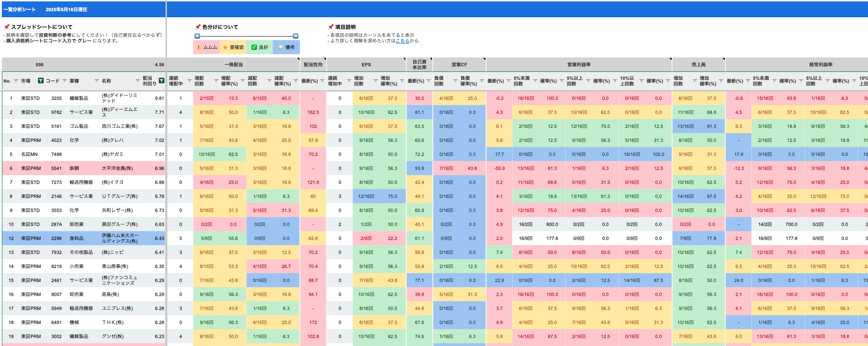The width and height of the screenshot is (868, 346).
Task: Open the 名称 column filter icon
Action: 138,81
